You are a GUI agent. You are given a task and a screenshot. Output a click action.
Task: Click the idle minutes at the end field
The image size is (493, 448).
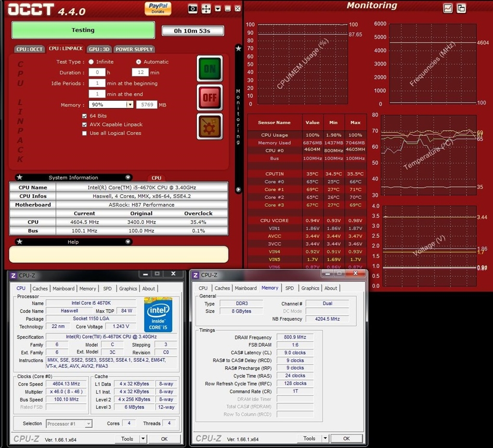click(97, 94)
